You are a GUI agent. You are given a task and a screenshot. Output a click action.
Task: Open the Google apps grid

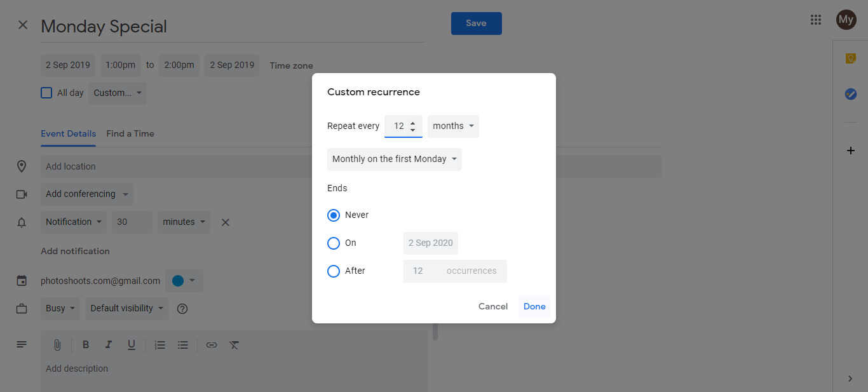pyautogui.click(x=816, y=20)
